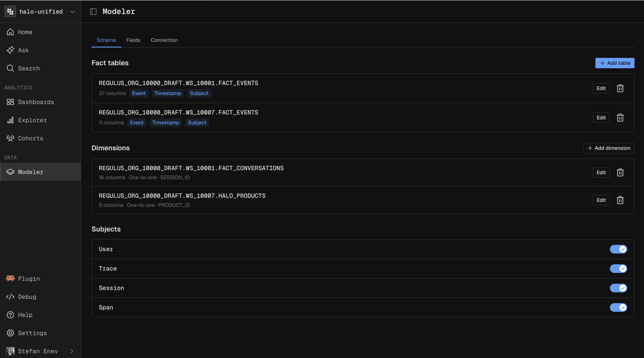Edit the WS_10001.FACT_EVENTS fact table

[601, 88]
